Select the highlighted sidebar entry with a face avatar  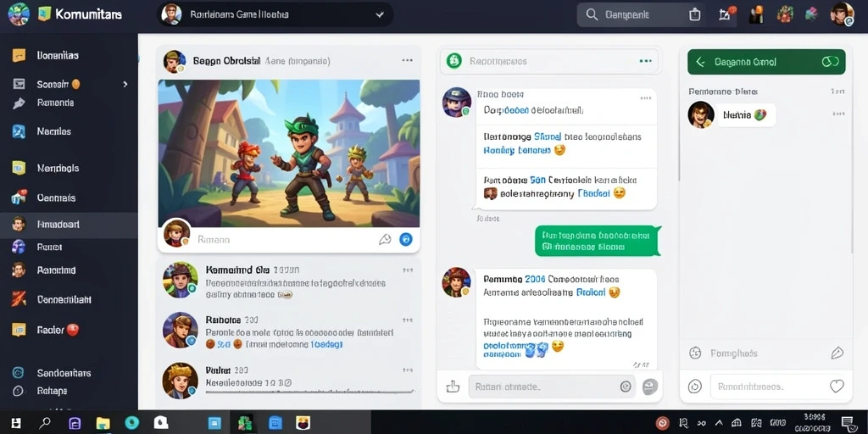click(x=69, y=225)
